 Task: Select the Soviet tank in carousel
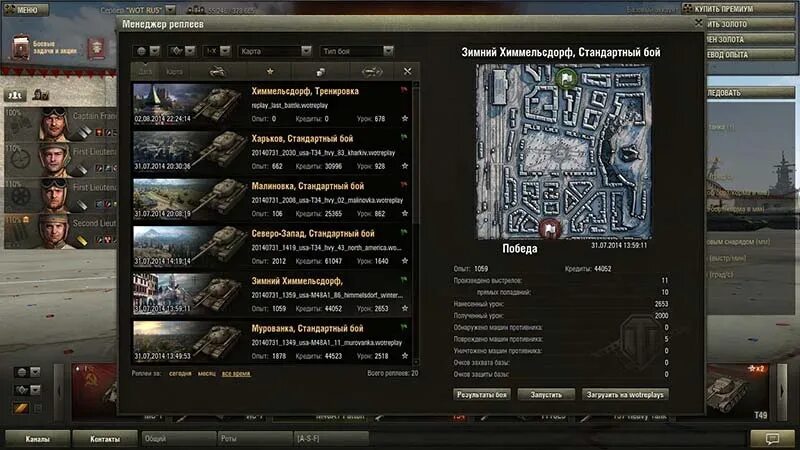(x=95, y=392)
